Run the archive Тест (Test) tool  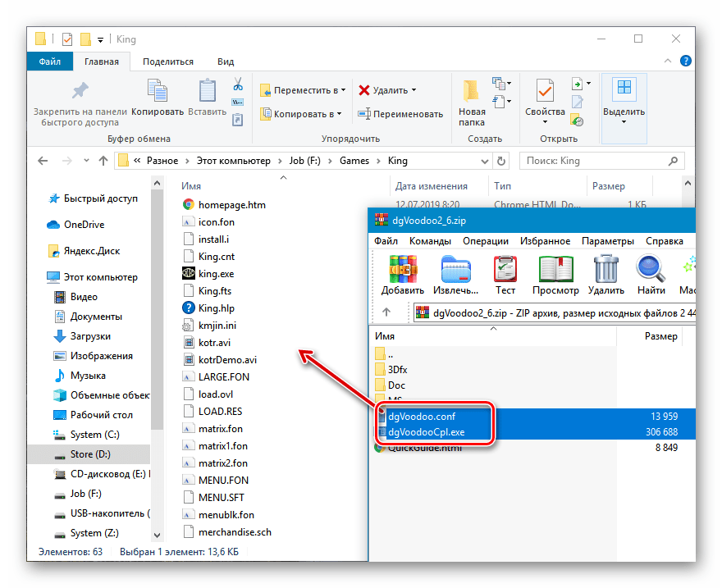coord(505,269)
